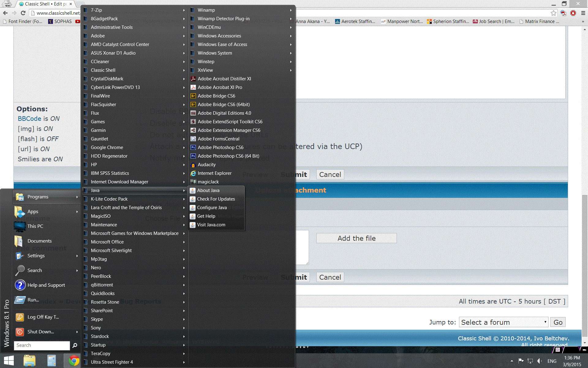Click the Start menu Search field
This screenshot has width=588, height=368.
tap(42, 345)
